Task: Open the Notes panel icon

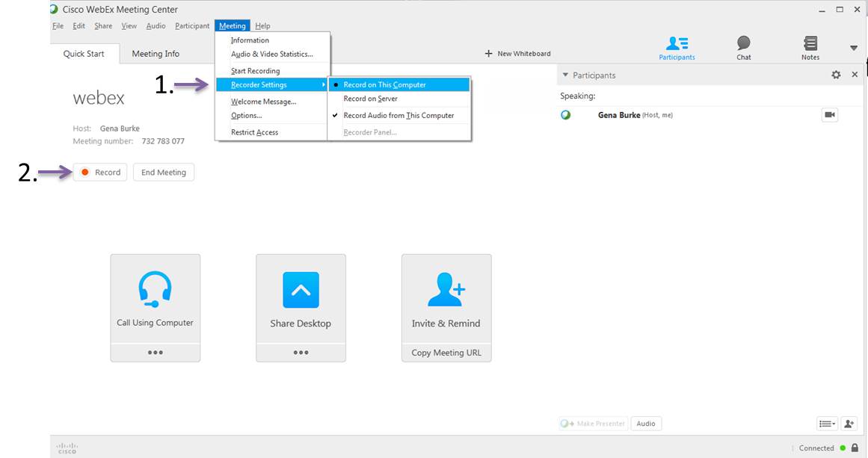Action: 810,43
